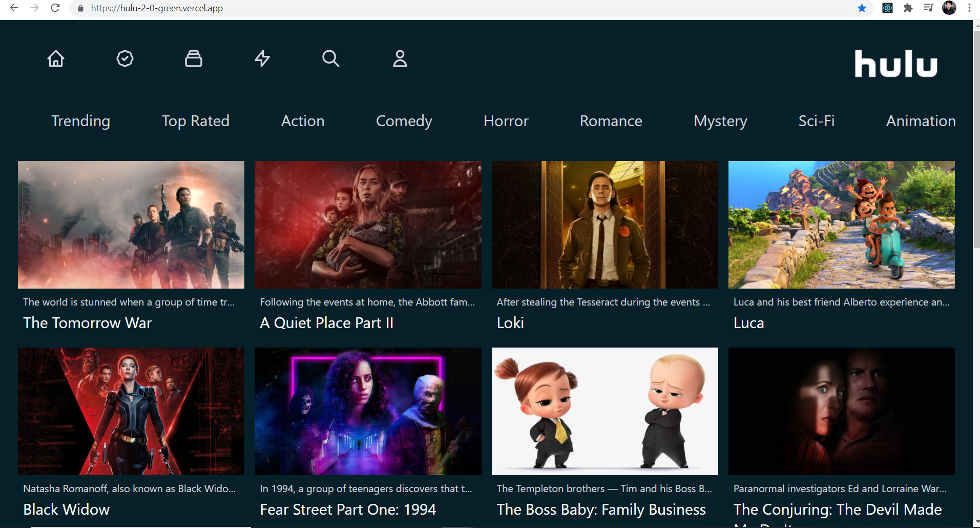Switch to the Trending category

click(x=81, y=121)
